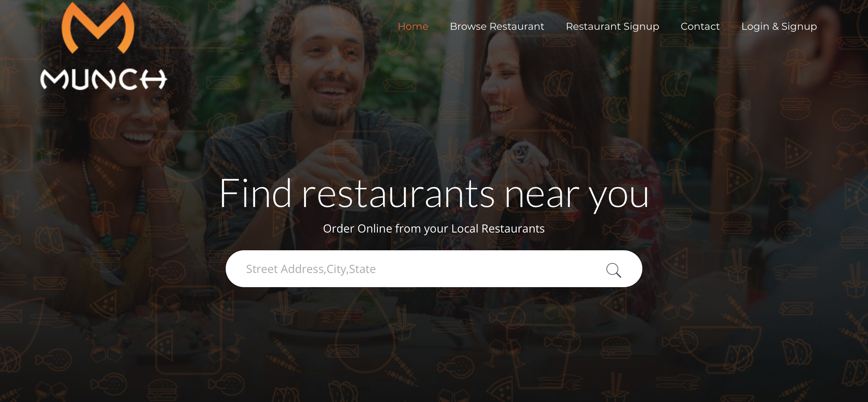Viewport: 868px width, 402px height.
Task: Open the Home menu item
Action: [413, 27]
